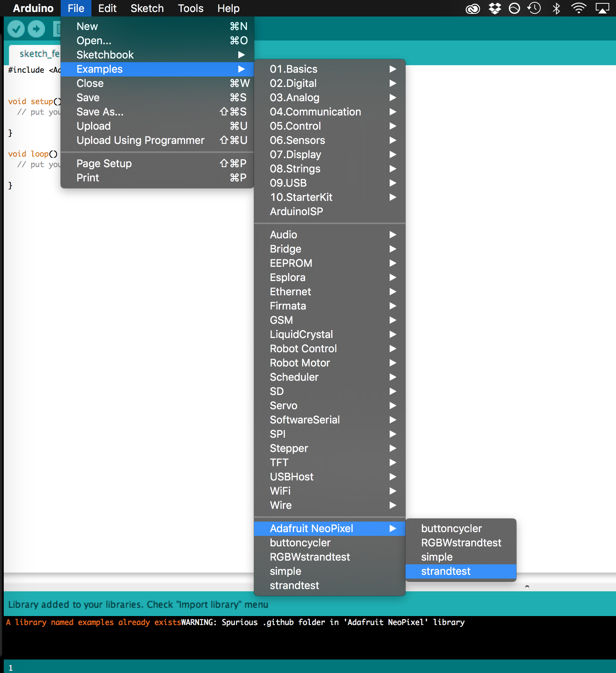Expand the 10.StarterKit submenu

click(x=330, y=197)
